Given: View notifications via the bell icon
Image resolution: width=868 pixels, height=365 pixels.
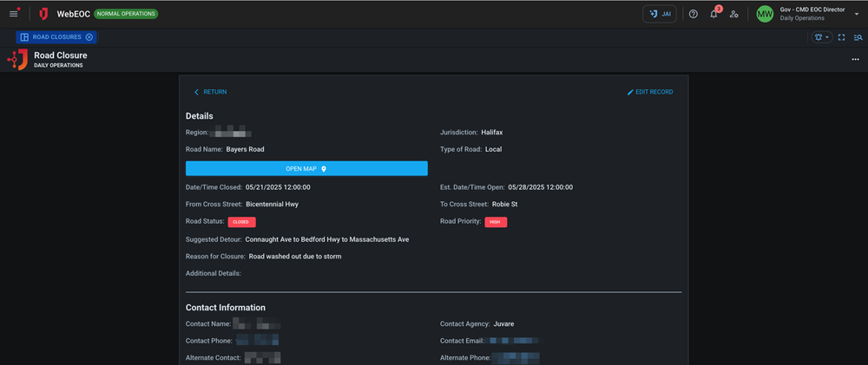Looking at the screenshot, I should point(713,14).
